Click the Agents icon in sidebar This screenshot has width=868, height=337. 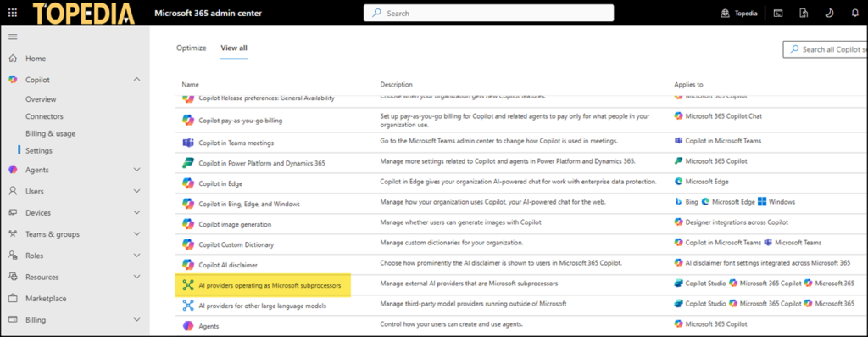click(14, 170)
